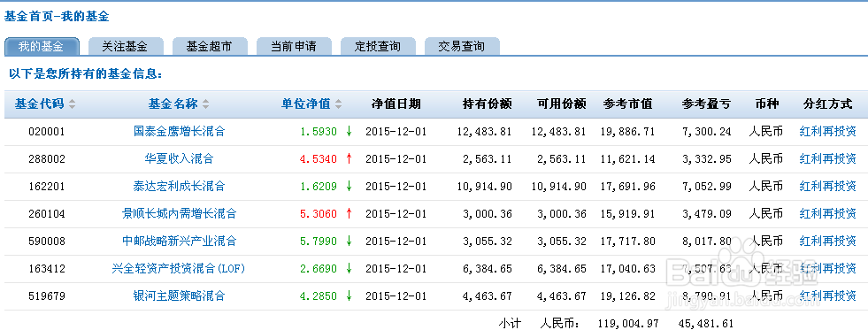868x330 pixels.
Task: Click 红利再投资 for fund 590008
Action: point(827,241)
